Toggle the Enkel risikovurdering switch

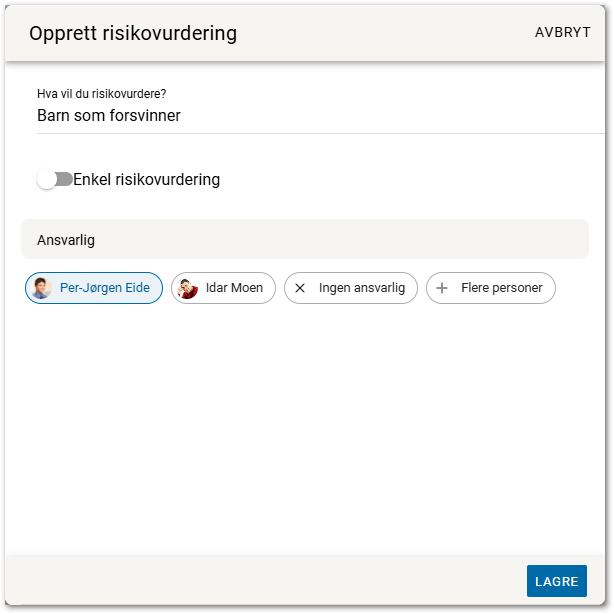coord(55,179)
